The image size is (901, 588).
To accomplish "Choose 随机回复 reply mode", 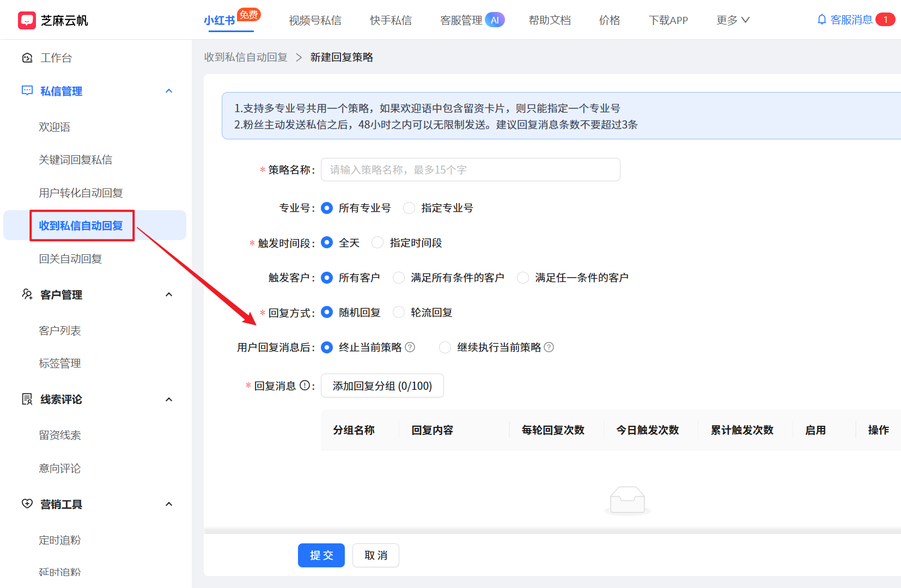I will [x=327, y=313].
